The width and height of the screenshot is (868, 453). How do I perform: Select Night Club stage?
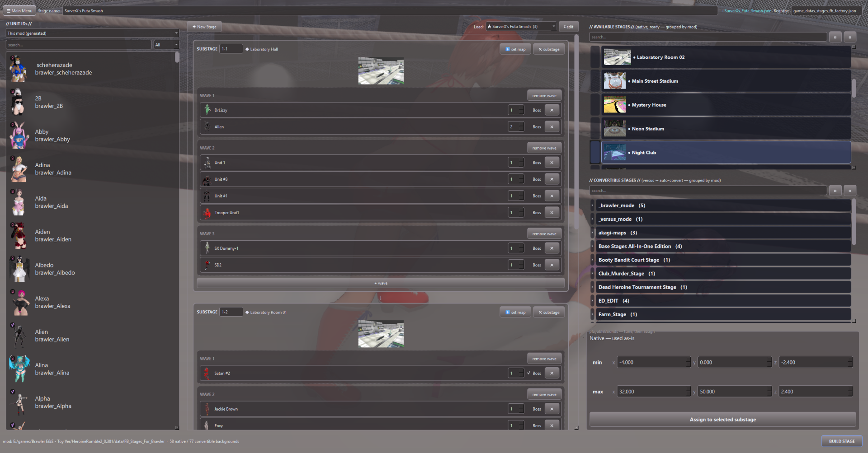pyautogui.click(x=726, y=153)
